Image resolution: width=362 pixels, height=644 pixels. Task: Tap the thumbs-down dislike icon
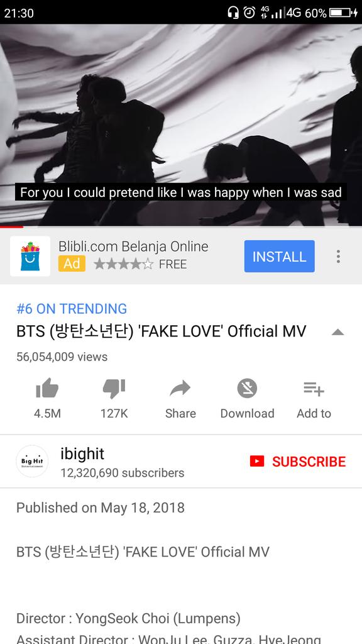point(114,389)
